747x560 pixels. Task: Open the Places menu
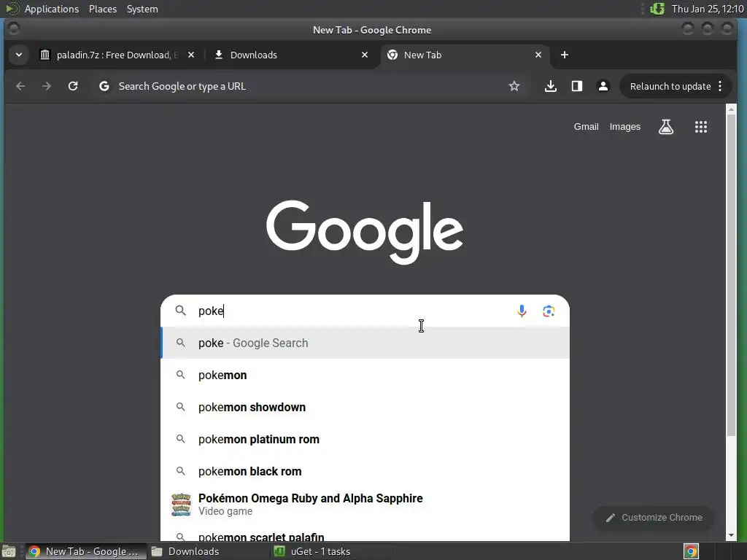click(x=103, y=9)
